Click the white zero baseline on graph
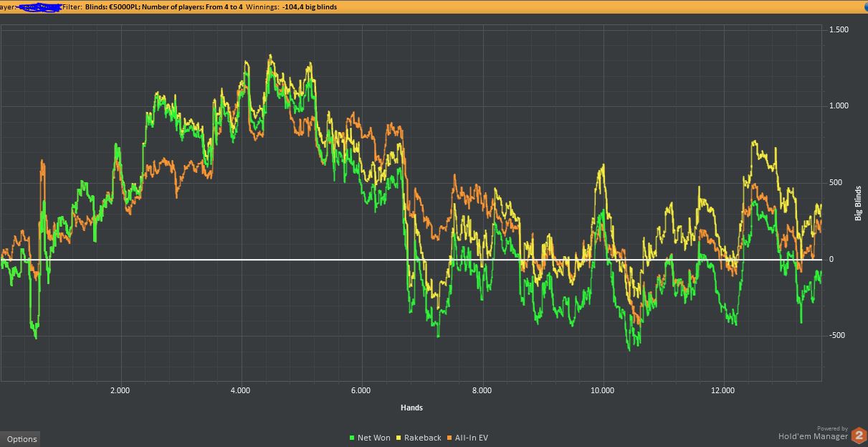This screenshot has height=447, width=868. pos(411,260)
